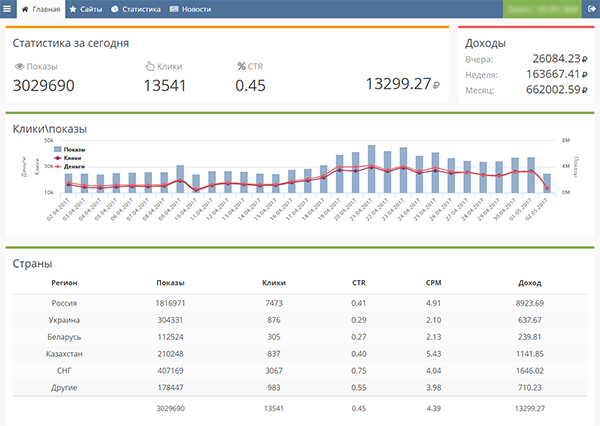Image resolution: width=600 pixels, height=426 pixels.
Task: Click the star icon beside Сайты
Action: (73, 8)
